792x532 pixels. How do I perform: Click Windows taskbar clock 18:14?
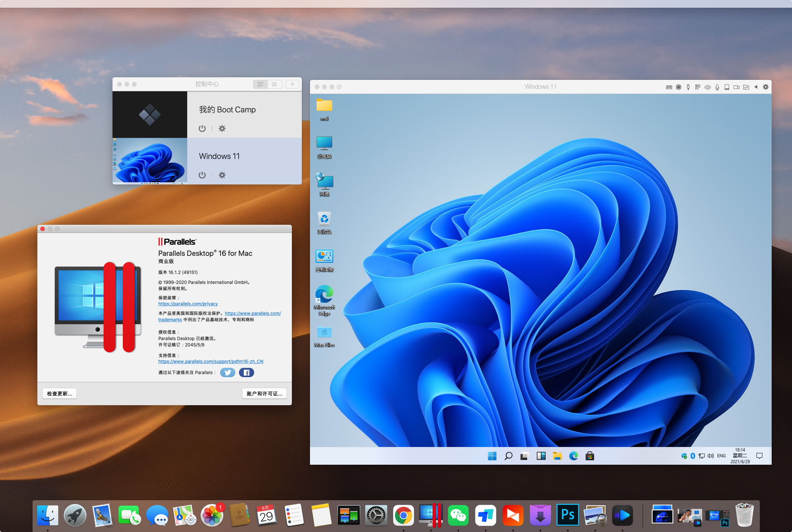coord(740,456)
